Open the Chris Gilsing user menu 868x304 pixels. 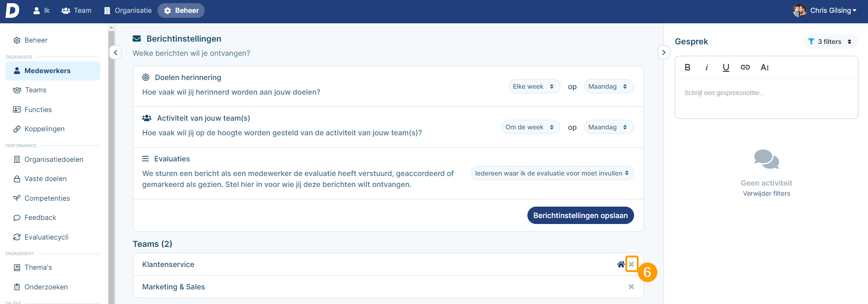[x=833, y=11]
